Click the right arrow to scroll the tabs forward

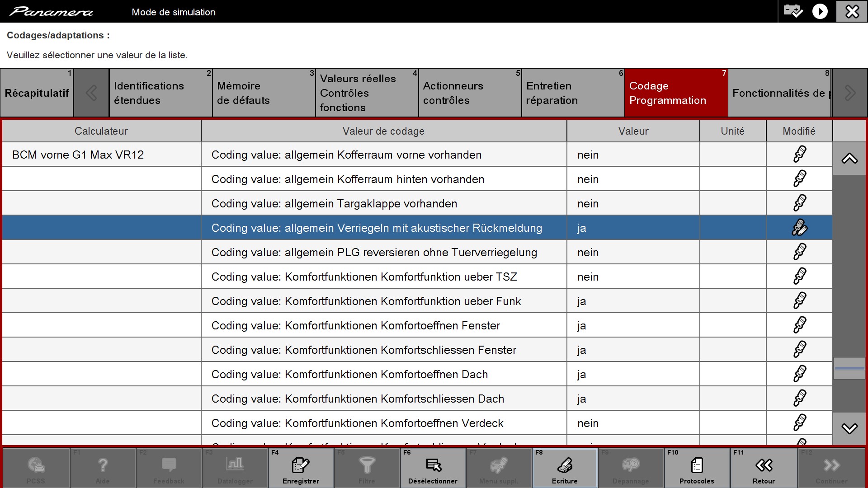(x=849, y=93)
